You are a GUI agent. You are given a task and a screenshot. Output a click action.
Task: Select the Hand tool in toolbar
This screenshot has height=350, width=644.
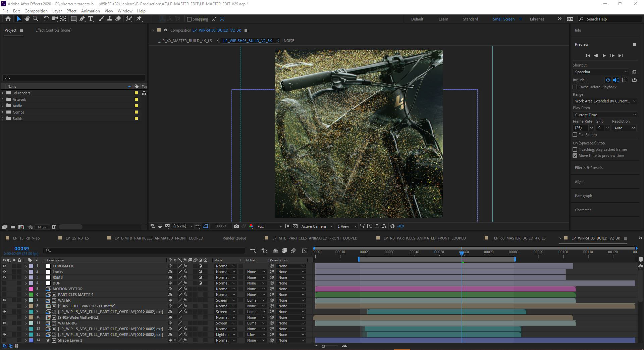tap(27, 19)
